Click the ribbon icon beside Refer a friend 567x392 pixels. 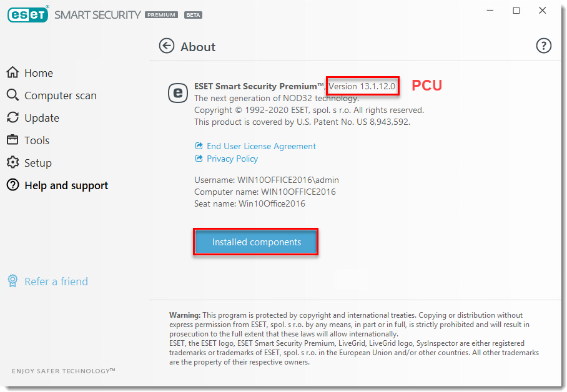pos(13,281)
